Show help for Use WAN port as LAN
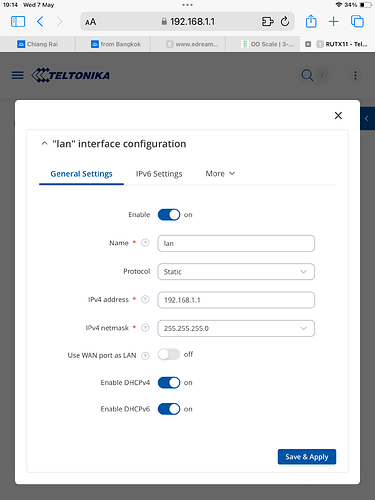 tap(145, 356)
